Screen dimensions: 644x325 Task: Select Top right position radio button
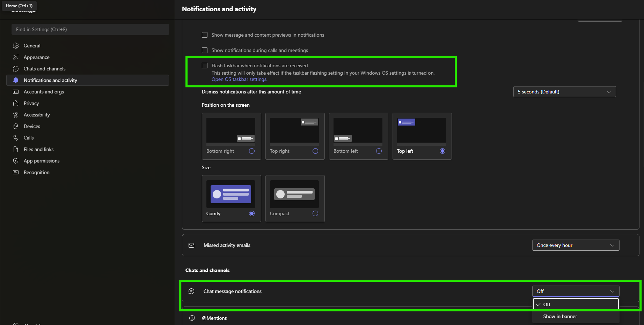point(315,151)
